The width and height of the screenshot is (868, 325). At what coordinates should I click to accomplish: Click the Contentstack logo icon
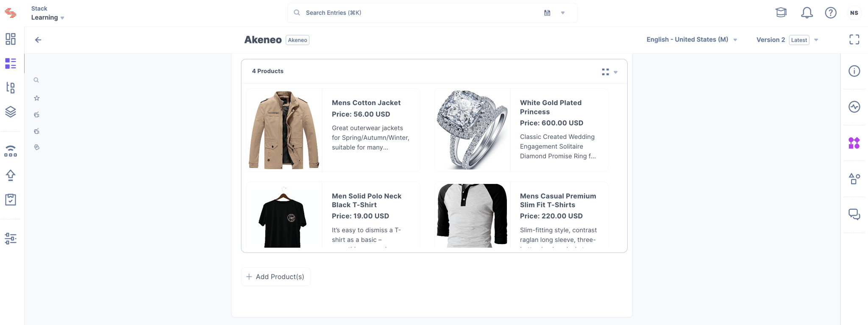click(x=11, y=13)
